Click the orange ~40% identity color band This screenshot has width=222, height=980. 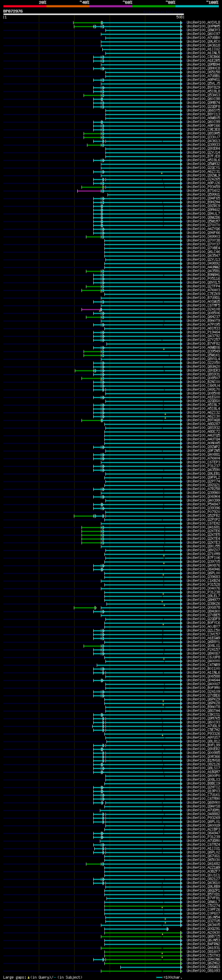coord(68,7)
